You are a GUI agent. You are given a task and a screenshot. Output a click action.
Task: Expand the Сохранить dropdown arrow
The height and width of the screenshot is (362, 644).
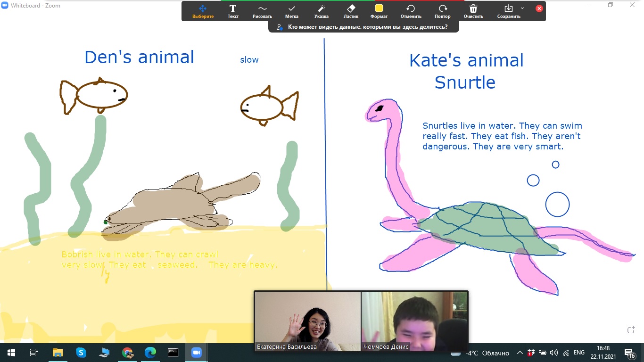click(x=522, y=8)
